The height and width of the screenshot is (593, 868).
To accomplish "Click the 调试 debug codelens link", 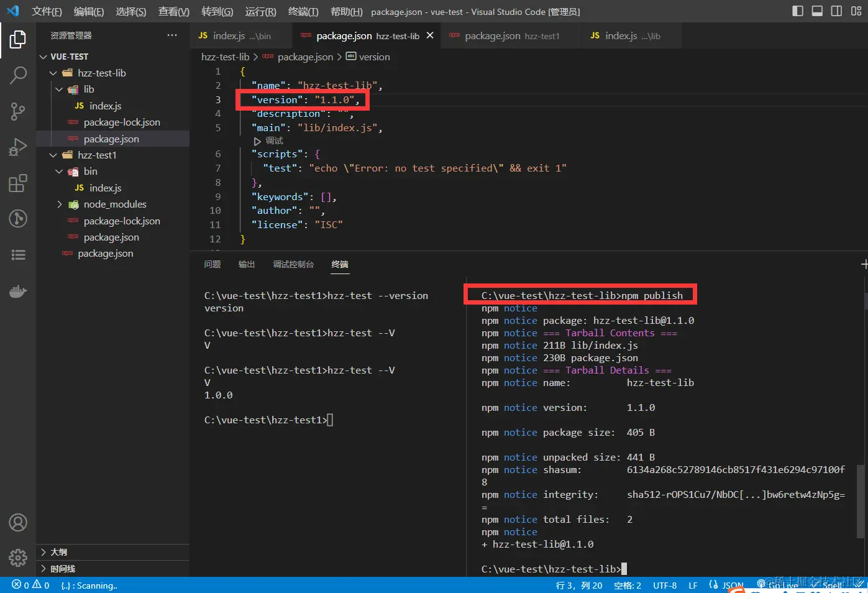I will click(x=274, y=141).
